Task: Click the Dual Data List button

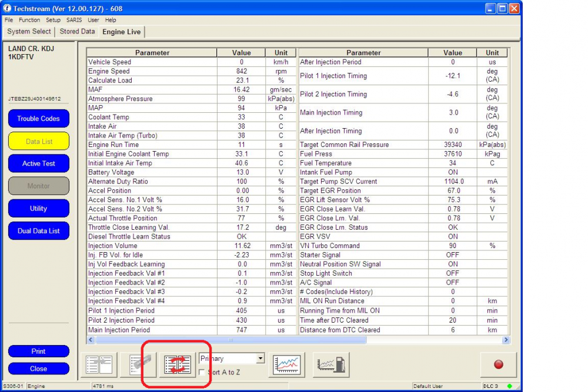Action: (x=39, y=231)
